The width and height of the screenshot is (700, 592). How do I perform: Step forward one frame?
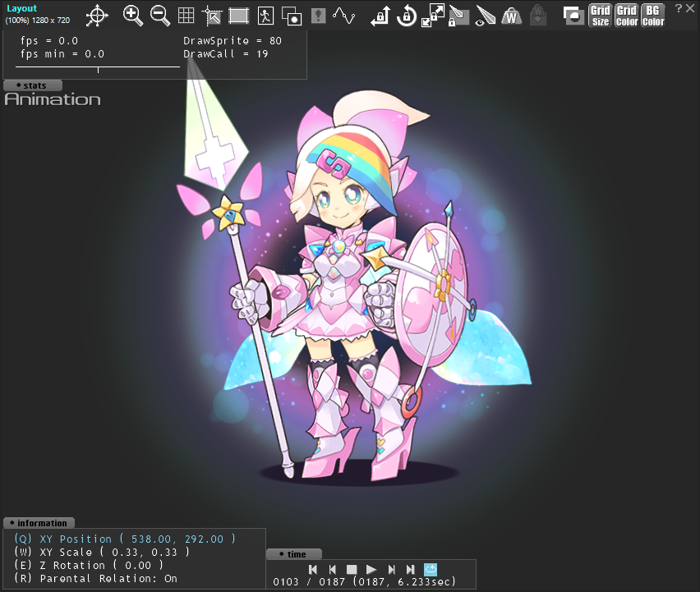[392, 569]
